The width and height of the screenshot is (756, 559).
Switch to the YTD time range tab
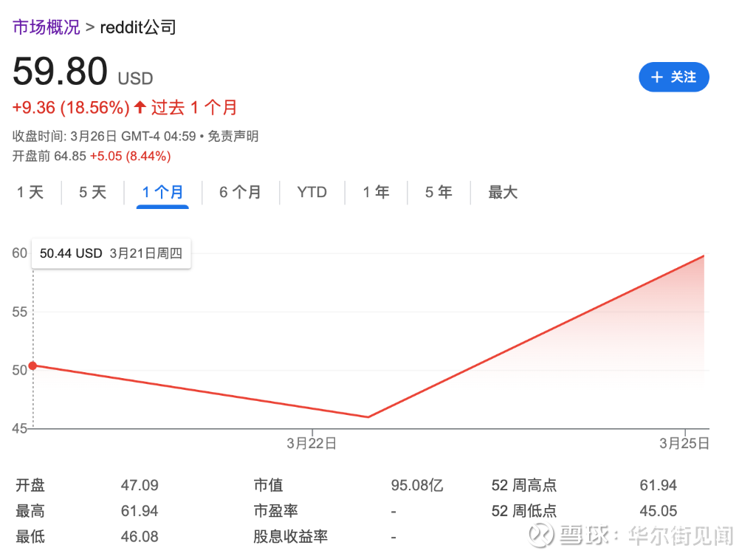click(312, 193)
